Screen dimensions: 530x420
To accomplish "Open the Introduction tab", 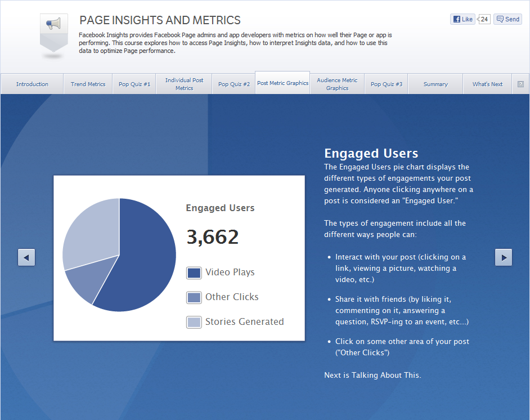I will [x=32, y=84].
